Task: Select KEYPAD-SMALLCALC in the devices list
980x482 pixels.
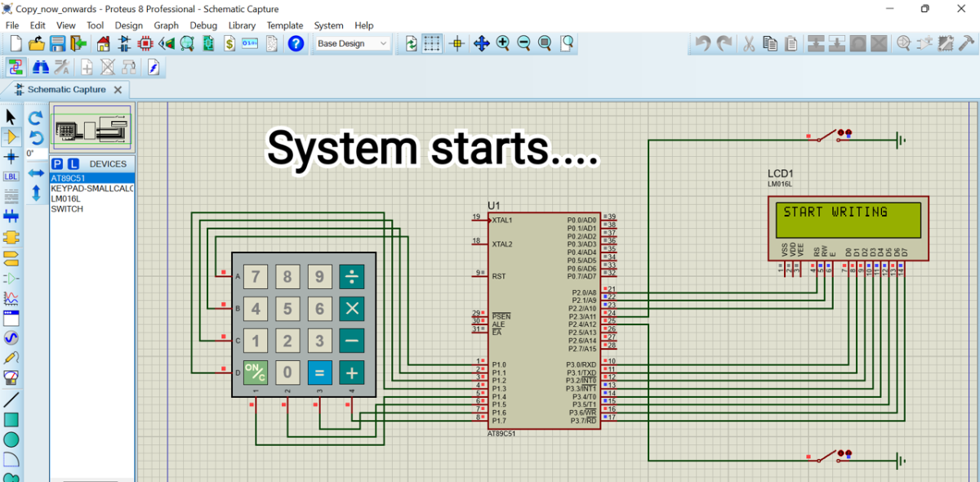Action: [91, 188]
